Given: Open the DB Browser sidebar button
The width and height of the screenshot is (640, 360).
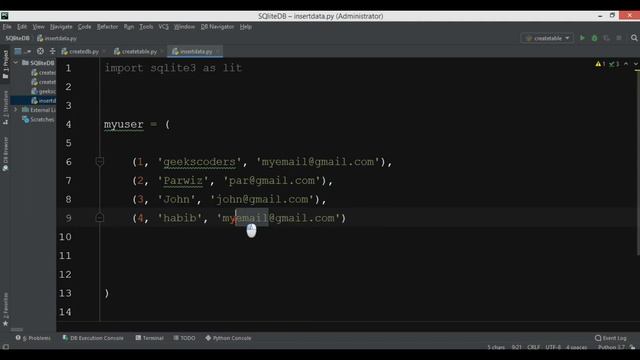Looking at the screenshot, I should point(5,155).
